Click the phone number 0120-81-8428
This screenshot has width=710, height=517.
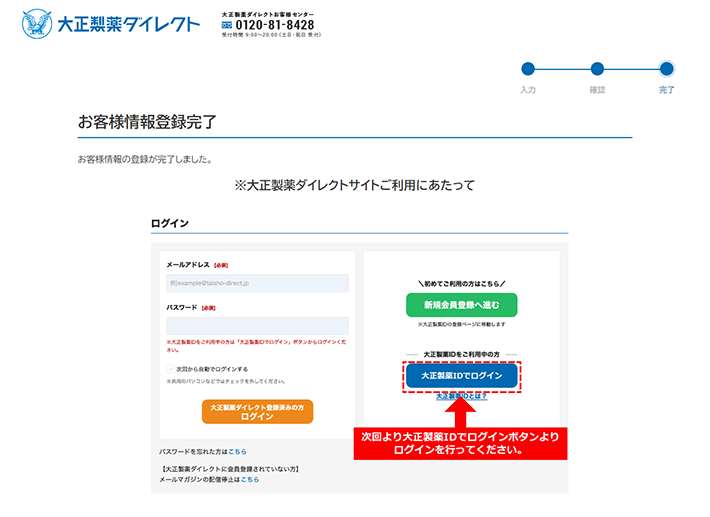point(275,25)
